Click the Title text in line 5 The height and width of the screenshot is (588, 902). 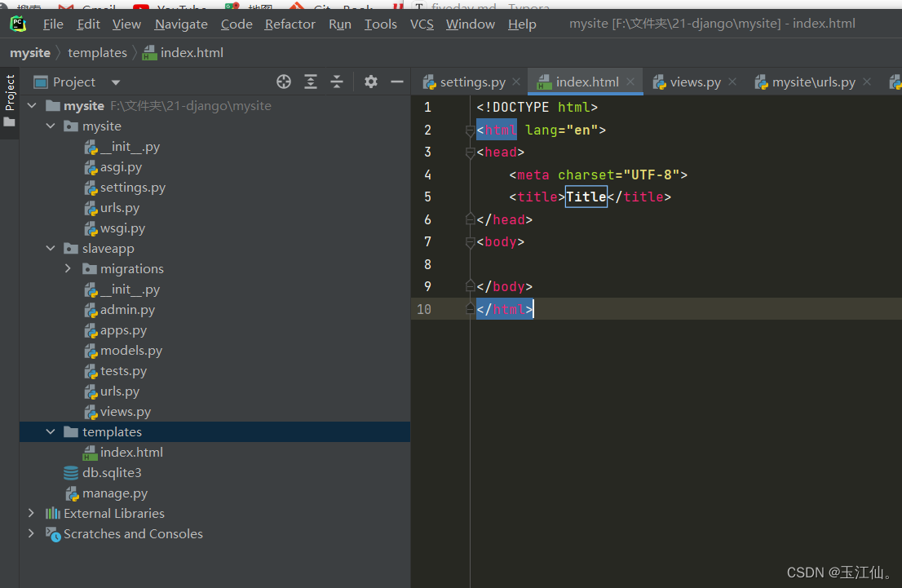586,197
